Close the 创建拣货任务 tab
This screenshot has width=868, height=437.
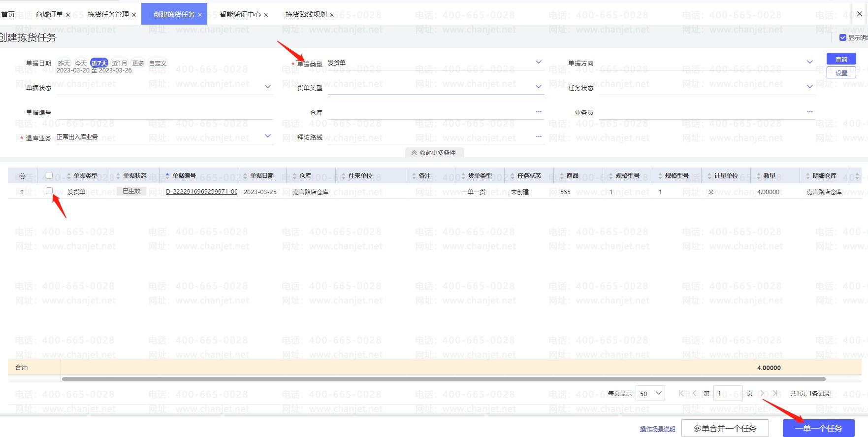pyautogui.click(x=200, y=15)
